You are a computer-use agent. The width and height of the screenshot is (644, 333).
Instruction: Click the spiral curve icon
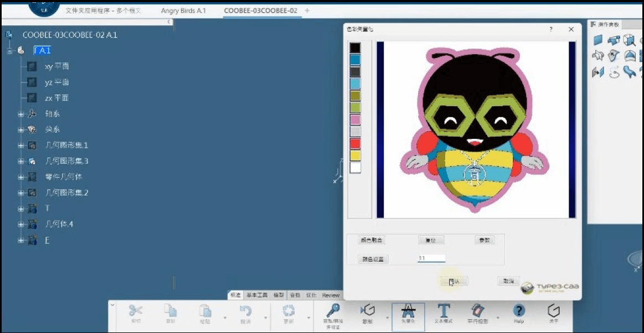point(614,72)
